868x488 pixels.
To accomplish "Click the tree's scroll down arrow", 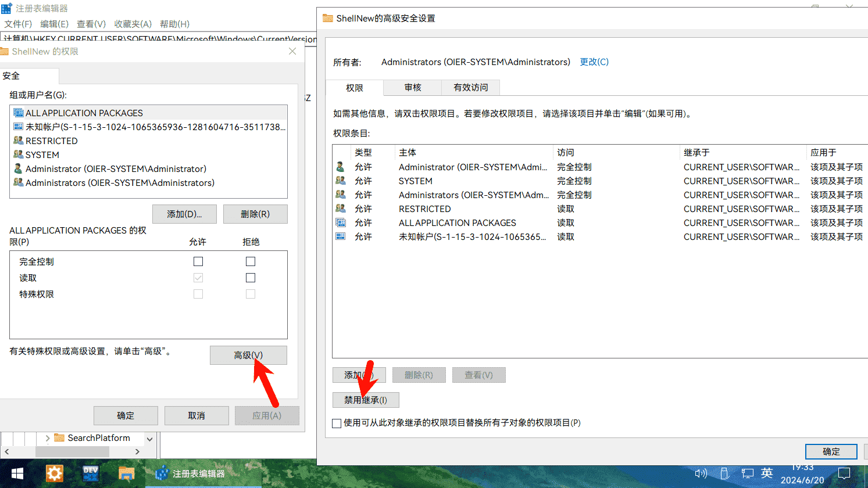I will (149, 439).
